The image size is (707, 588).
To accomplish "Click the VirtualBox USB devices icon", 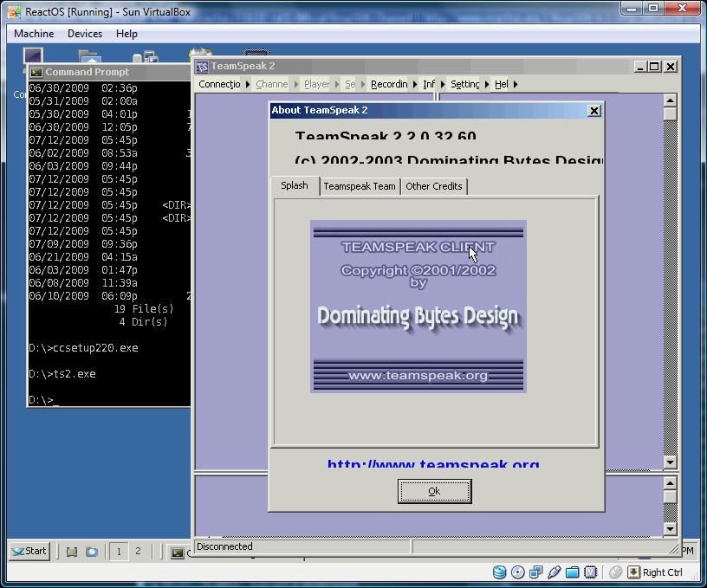I will (x=554, y=572).
